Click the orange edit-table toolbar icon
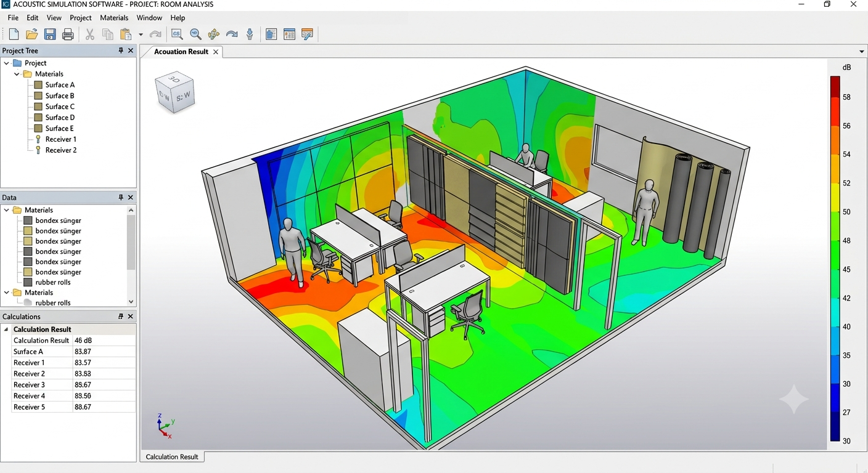Image resolution: width=868 pixels, height=473 pixels. click(308, 34)
